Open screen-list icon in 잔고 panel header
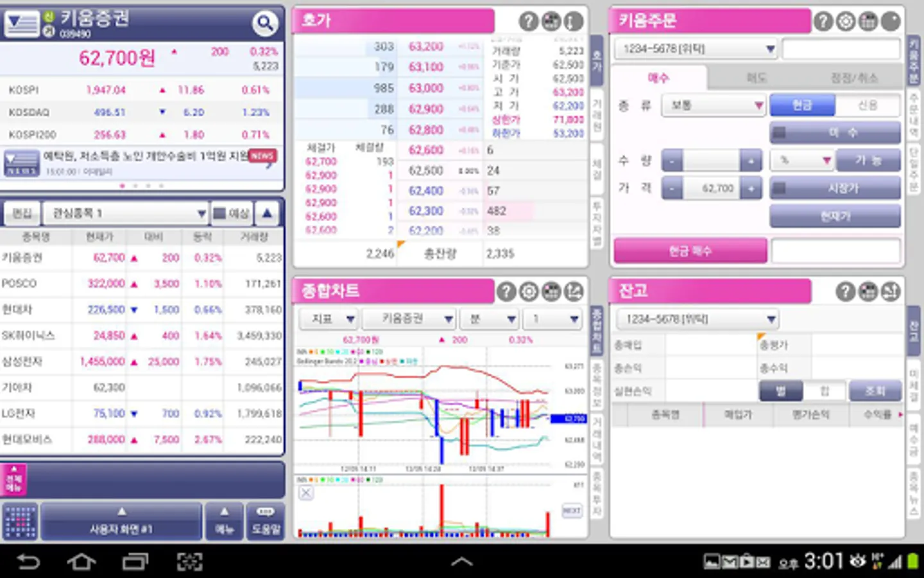924x578 pixels. click(x=868, y=292)
